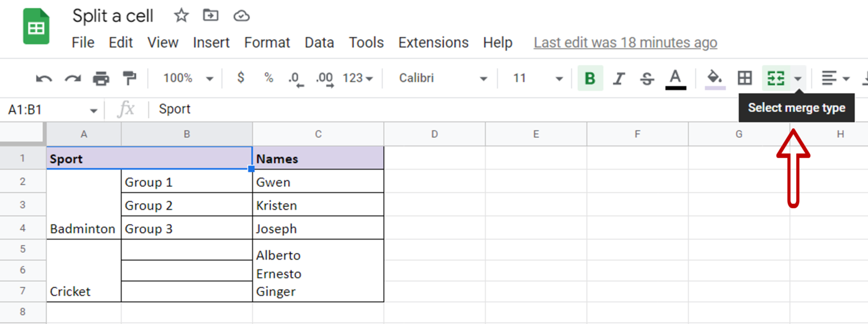Click the Google Sheets home logo
This screenshot has height=324, width=868.
pyautogui.click(x=36, y=27)
